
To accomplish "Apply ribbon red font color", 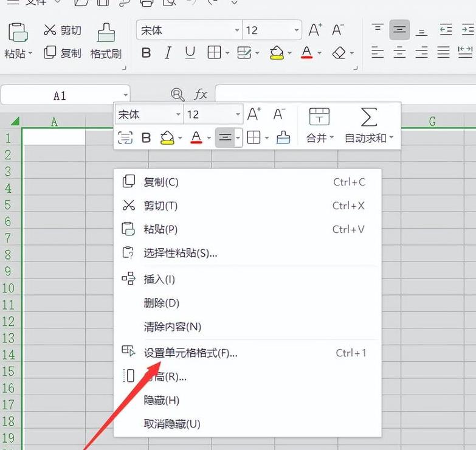I will tap(306, 53).
